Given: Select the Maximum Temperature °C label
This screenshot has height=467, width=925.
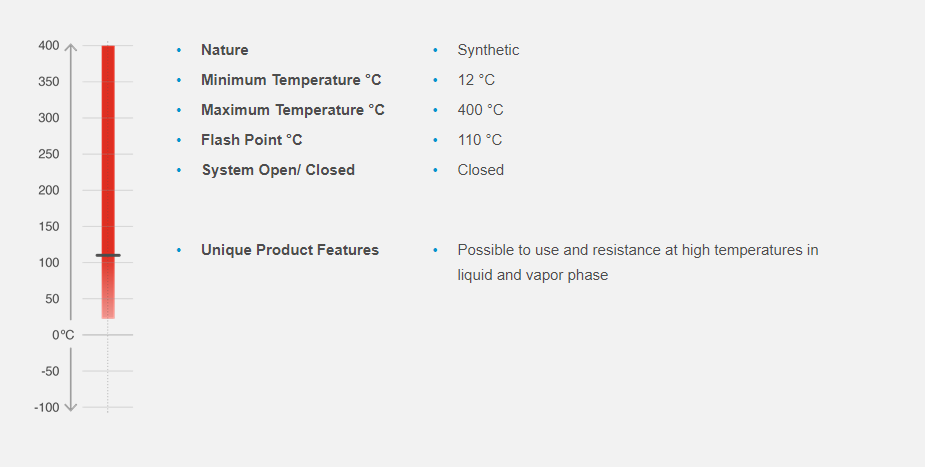Looking at the screenshot, I should (x=292, y=110).
